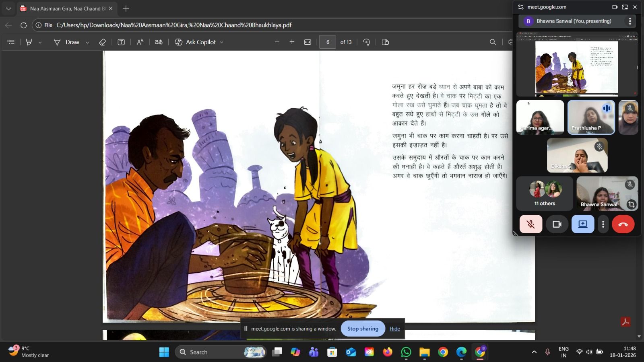Click crop icon on Bhawna Sanwal tile
The height and width of the screenshot is (362, 644).
click(631, 204)
